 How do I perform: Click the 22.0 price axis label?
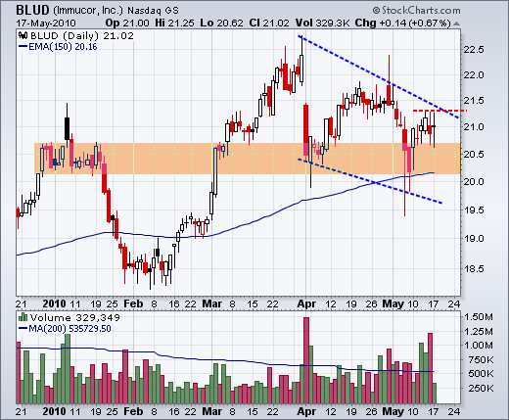pos(474,75)
